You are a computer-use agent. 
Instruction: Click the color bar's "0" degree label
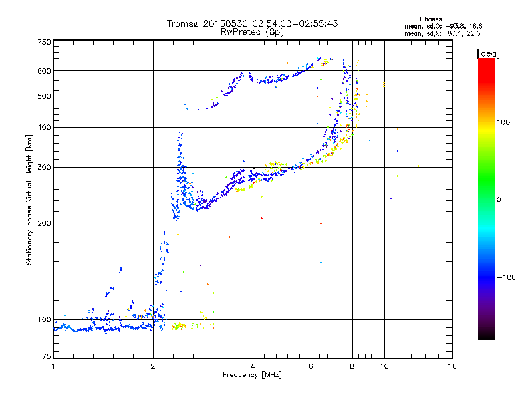[499, 200]
